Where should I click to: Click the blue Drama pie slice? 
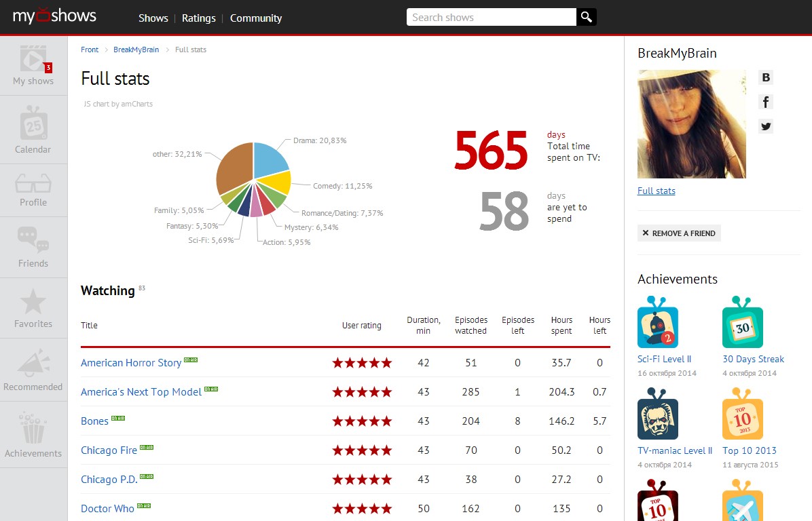pos(269,158)
